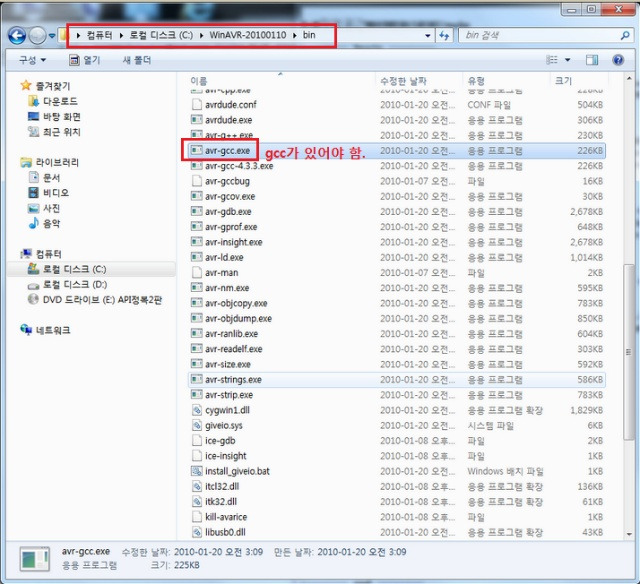
Task: Click the avr-objcopy.exe application icon
Action: click(x=197, y=303)
